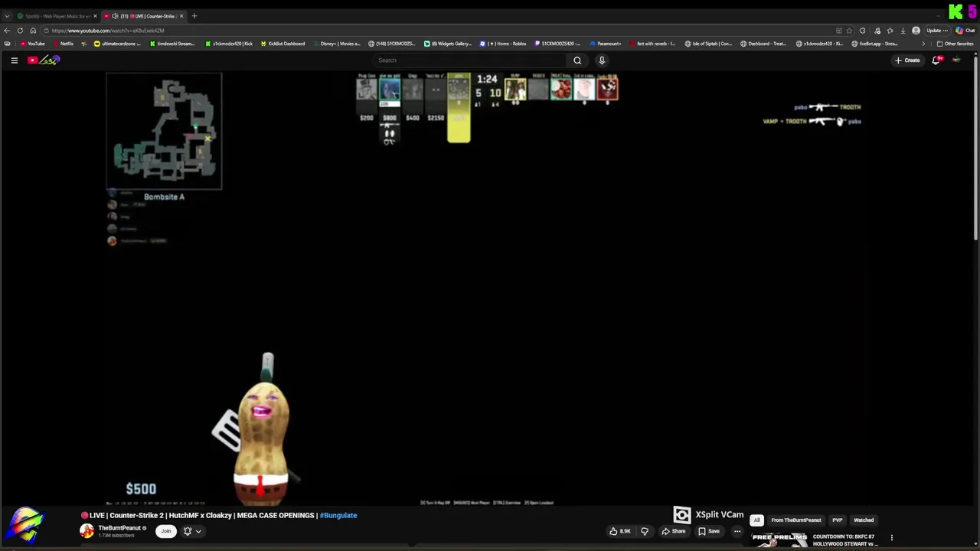Image resolution: width=980 pixels, height=551 pixels.
Task: Select the LIVE Counter-Strike tab
Action: (144, 16)
